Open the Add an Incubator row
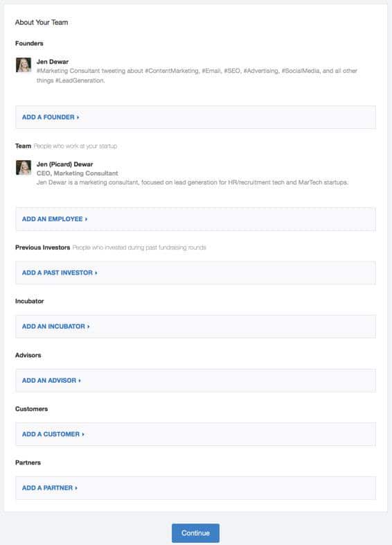 click(195, 327)
